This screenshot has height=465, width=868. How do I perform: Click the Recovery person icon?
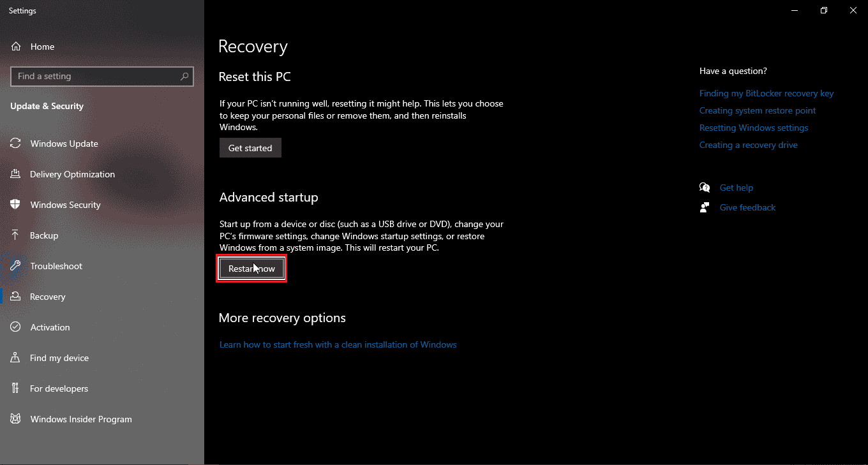[16, 297]
